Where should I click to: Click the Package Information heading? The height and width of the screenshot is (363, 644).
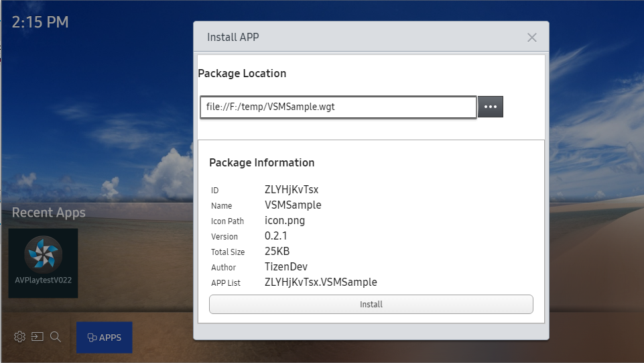click(261, 162)
